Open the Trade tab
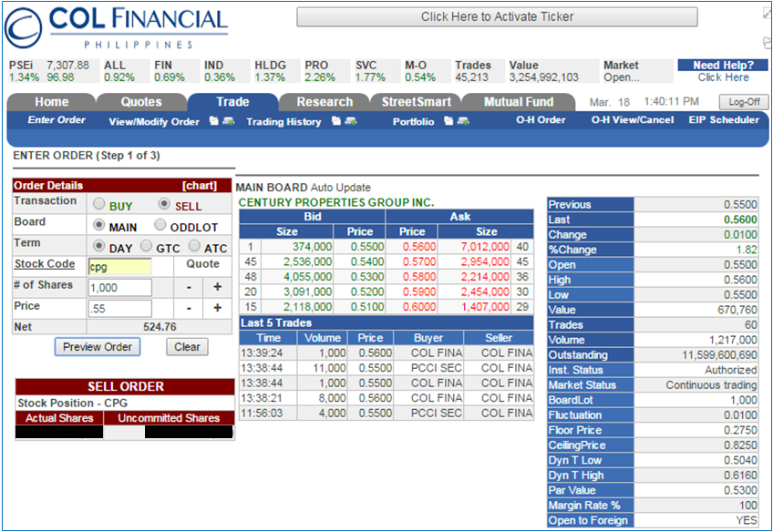The height and width of the screenshot is (532, 773). click(x=232, y=102)
